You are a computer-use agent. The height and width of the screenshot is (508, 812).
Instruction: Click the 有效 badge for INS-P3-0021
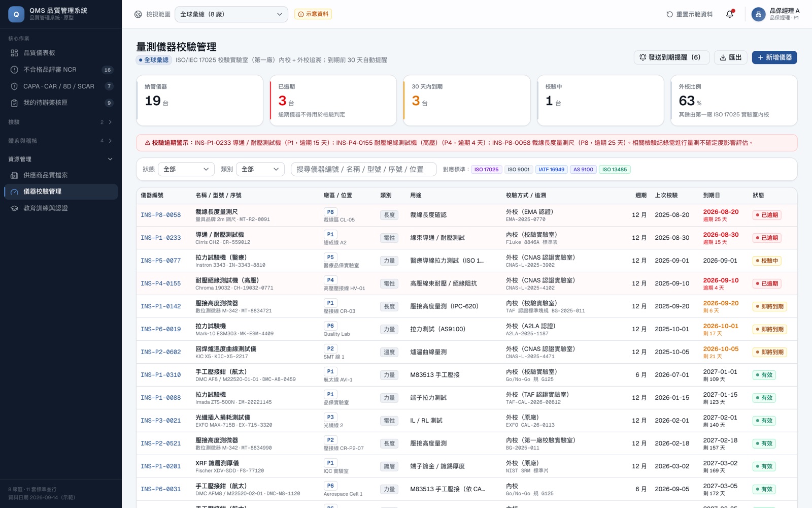(x=764, y=421)
